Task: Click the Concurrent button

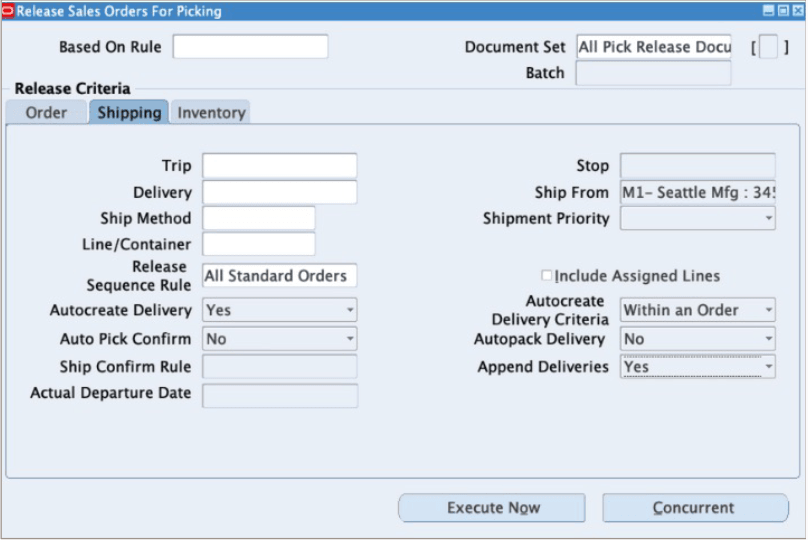Action: pyautogui.click(x=695, y=508)
